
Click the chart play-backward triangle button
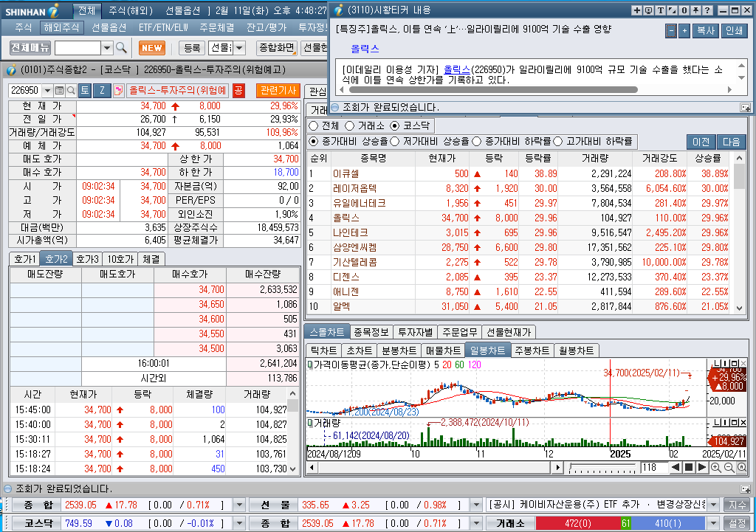[x=676, y=467]
